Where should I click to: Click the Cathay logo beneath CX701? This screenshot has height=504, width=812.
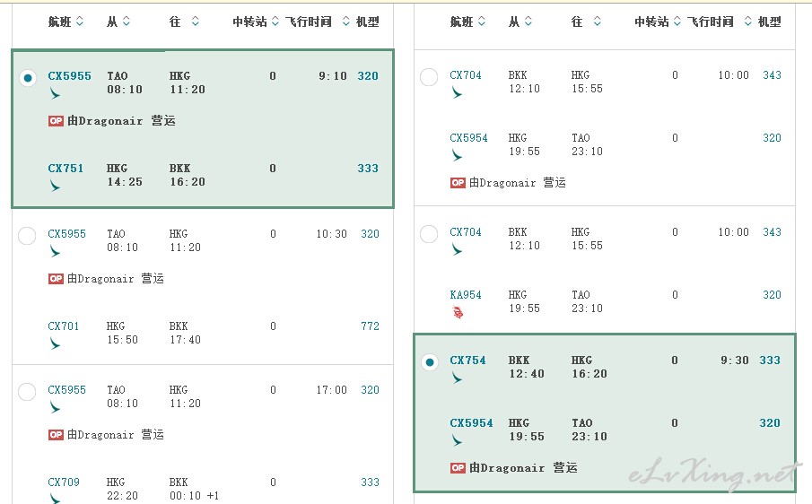tap(55, 343)
